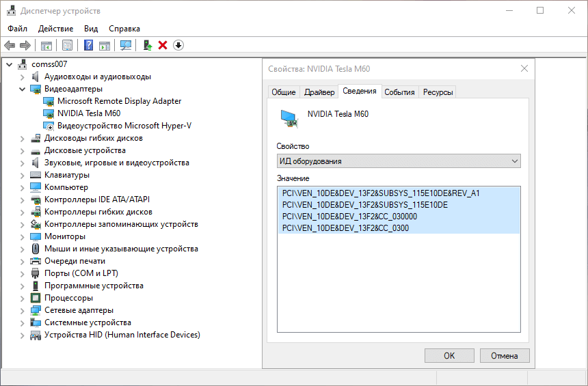Switch to the События tab
588x386 pixels.
(399, 92)
